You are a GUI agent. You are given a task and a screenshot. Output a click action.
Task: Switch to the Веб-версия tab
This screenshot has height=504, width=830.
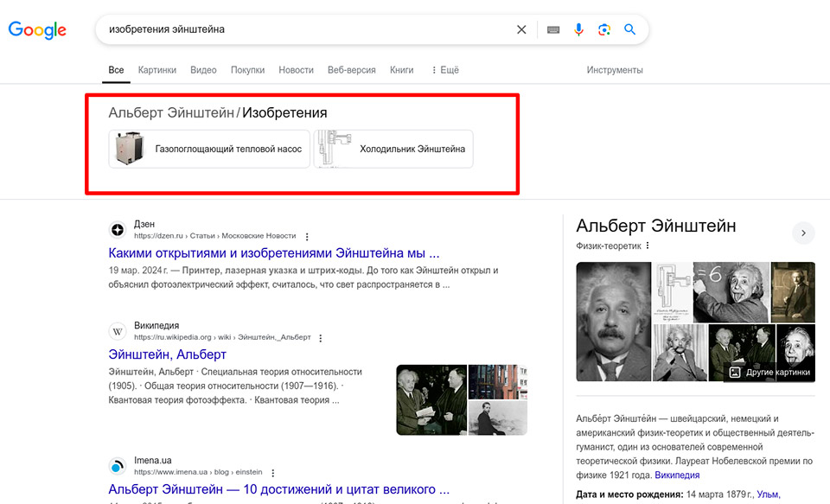click(352, 70)
